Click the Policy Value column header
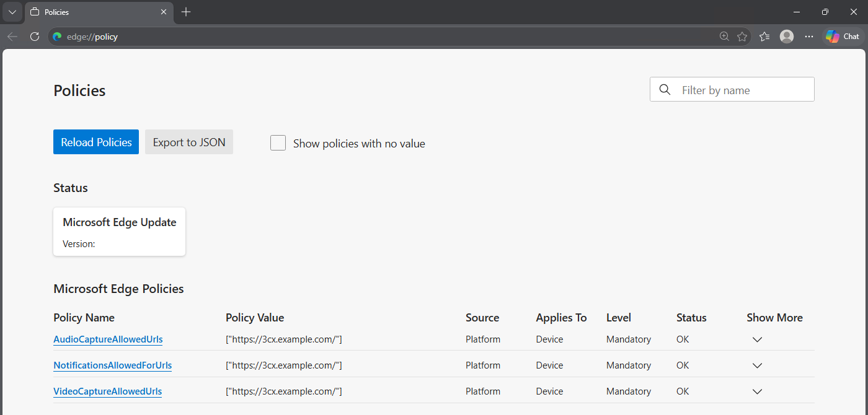The width and height of the screenshot is (868, 415). [x=255, y=318]
